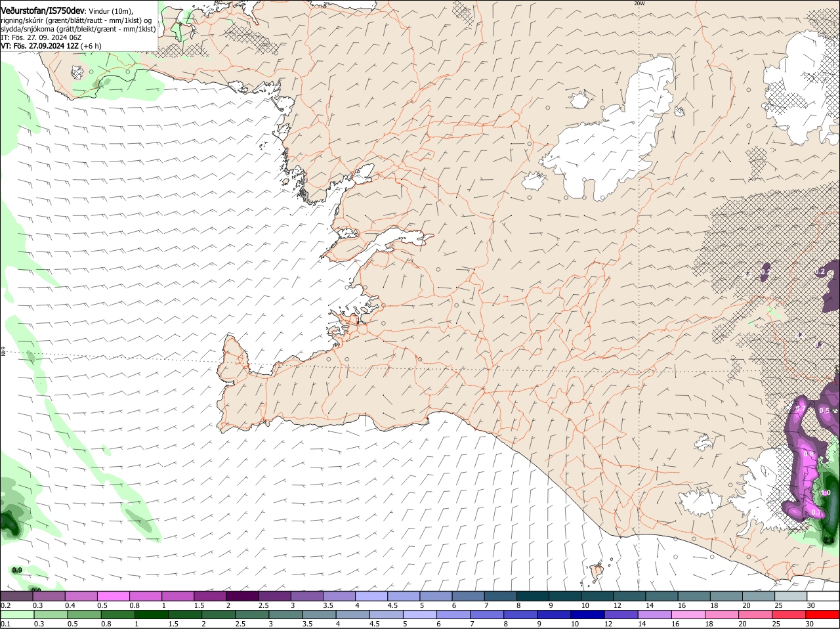Select the violet 14 swatch in rain legend
The width and height of the screenshot is (840, 629).
coord(655,615)
